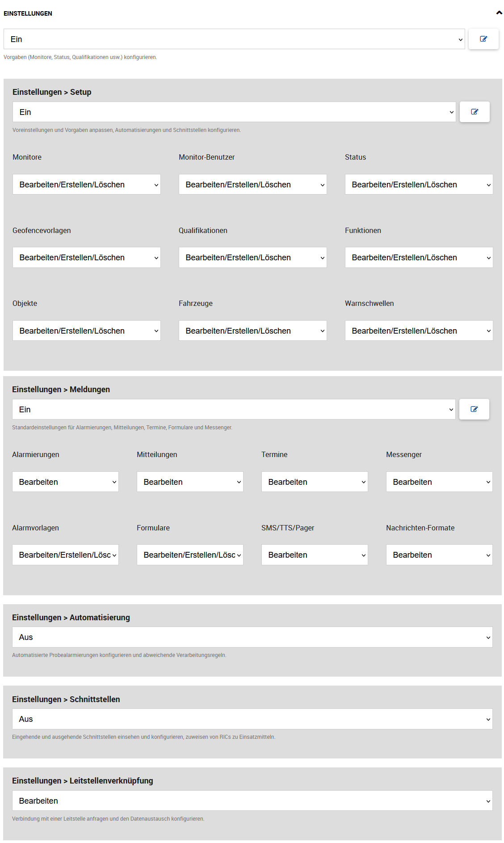The height and width of the screenshot is (843, 504).
Task: Click edit icon in Einstellungen > Setup
Action: click(475, 112)
